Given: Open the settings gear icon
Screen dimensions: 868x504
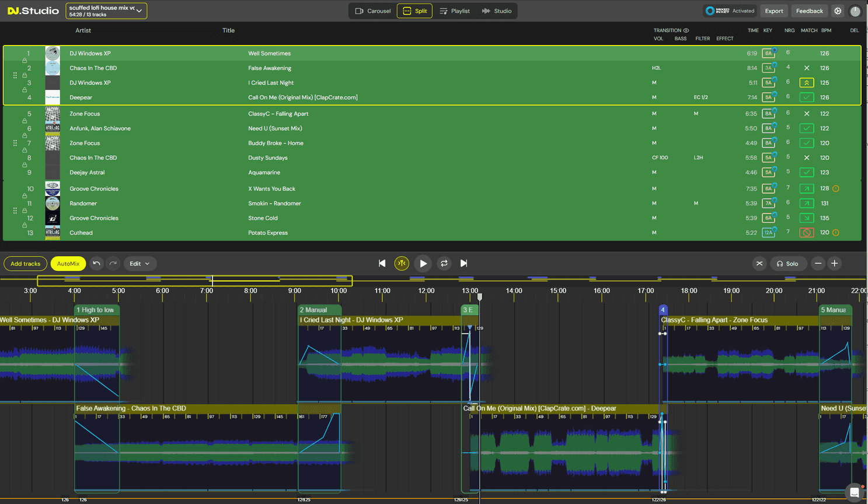Looking at the screenshot, I should (x=838, y=11).
